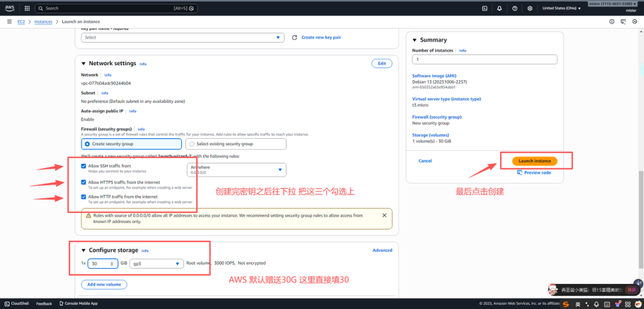Screen dimensions: 644x309
Task: Open the notifications bell
Action: click(499, 8)
